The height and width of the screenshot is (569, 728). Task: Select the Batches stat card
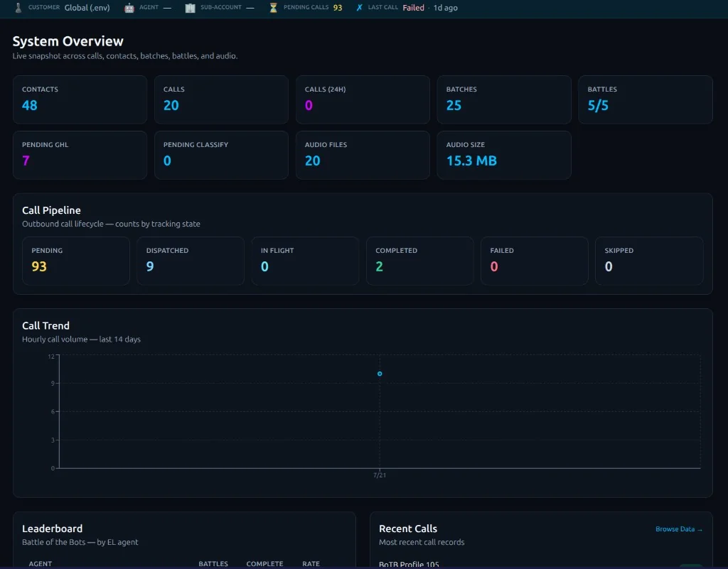(x=504, y=99)
